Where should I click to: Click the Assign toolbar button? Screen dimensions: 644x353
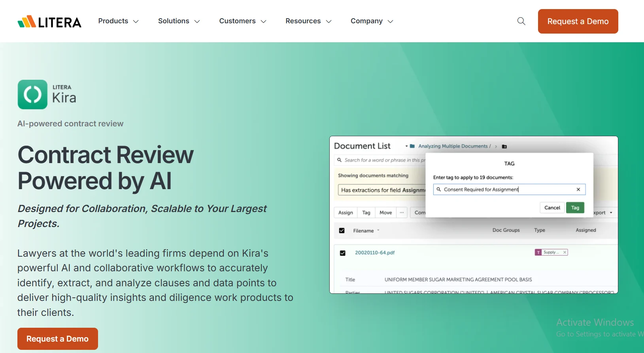click(x=346, y=212)
